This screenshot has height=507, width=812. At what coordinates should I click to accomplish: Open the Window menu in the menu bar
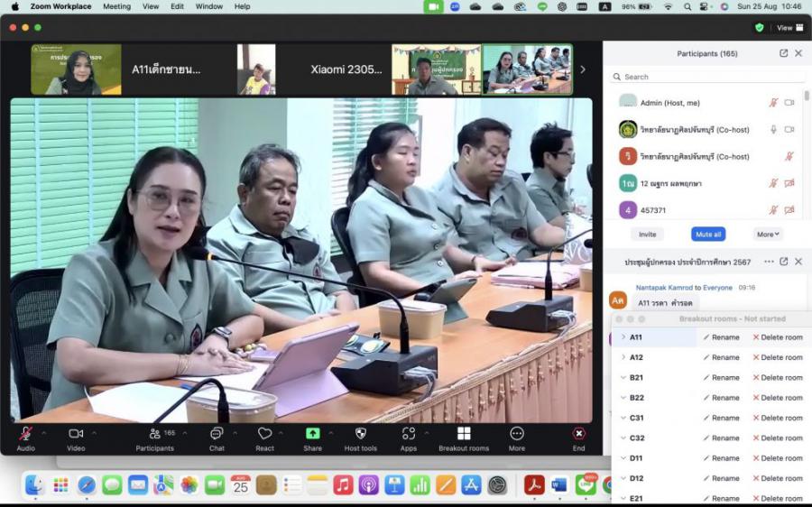209,6
